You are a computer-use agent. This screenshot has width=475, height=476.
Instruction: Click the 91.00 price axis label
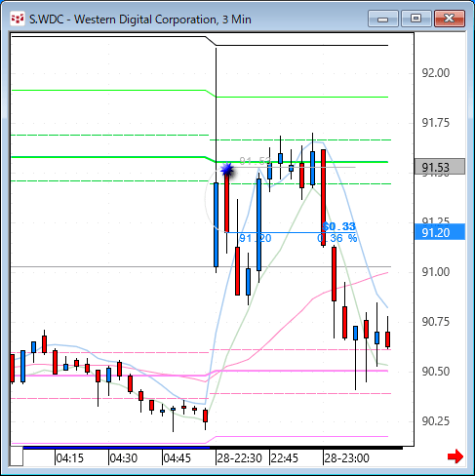pyautogui.click(x=436, y=272)
